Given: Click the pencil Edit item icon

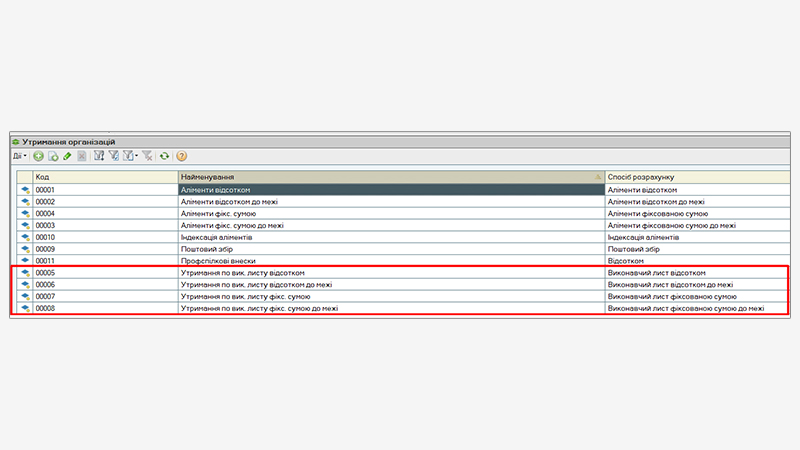Looking at the screenshot, I should pyautogui.click(x=67, y=156).
